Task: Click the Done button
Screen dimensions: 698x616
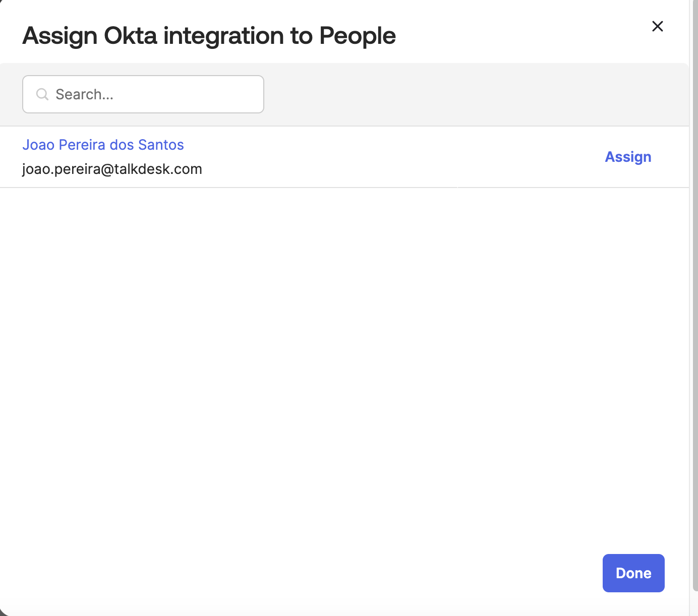Action: point(633,573)
